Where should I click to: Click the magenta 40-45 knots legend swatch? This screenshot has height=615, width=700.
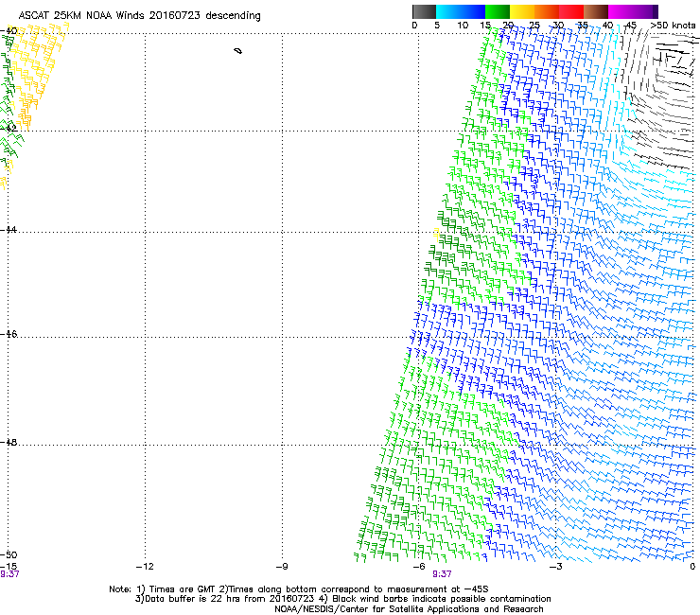click(x=621, y=11)
